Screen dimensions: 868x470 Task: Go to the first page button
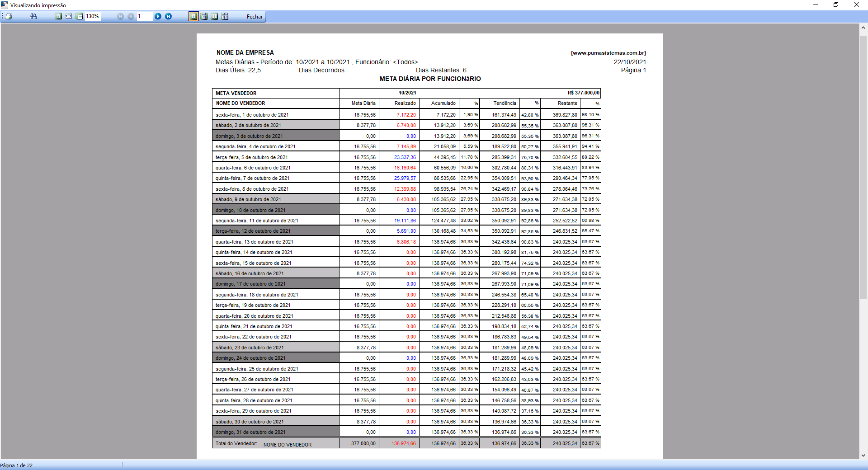(120, 16)
